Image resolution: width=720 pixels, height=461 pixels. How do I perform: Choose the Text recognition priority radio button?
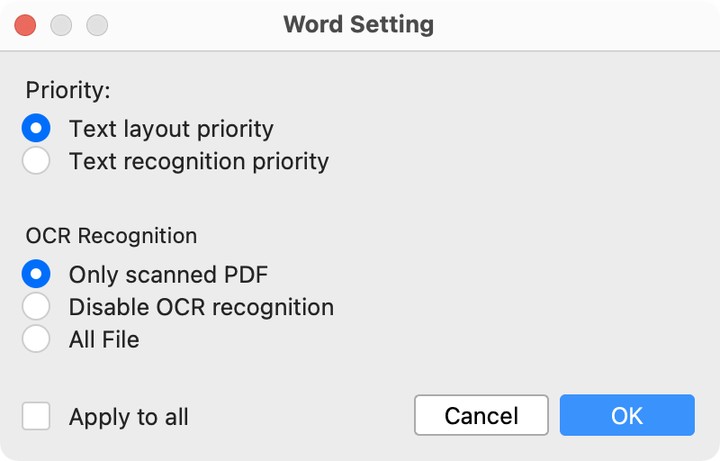pyautogui.click(x=36, y=160)
